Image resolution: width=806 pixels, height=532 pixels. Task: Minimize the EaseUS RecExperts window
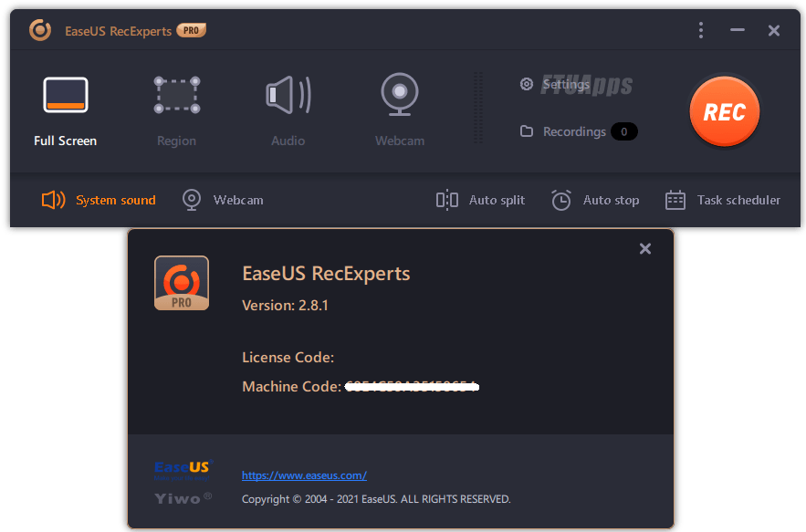pyautogui.click(x=738, y=30)
